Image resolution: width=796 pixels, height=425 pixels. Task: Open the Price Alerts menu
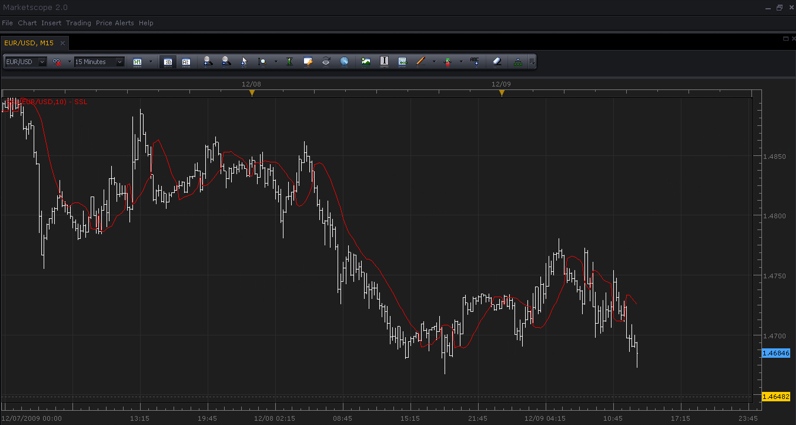(115, 23)
